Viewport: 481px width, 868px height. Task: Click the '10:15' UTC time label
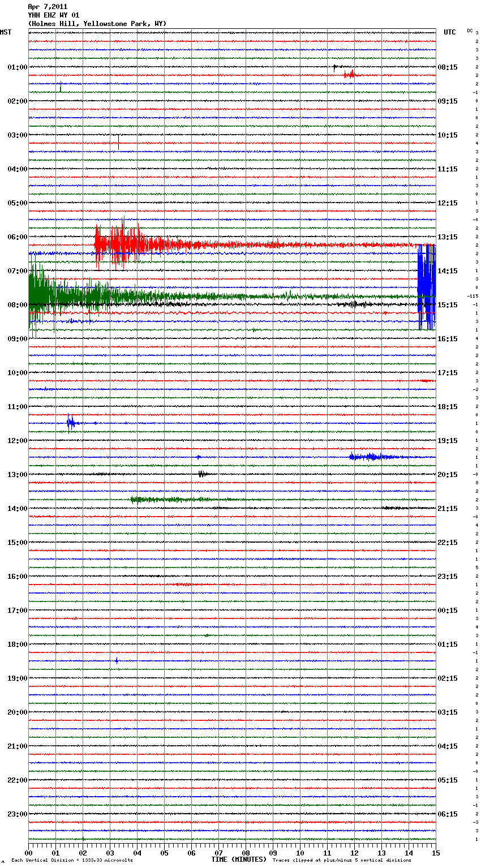coord(448,135)
